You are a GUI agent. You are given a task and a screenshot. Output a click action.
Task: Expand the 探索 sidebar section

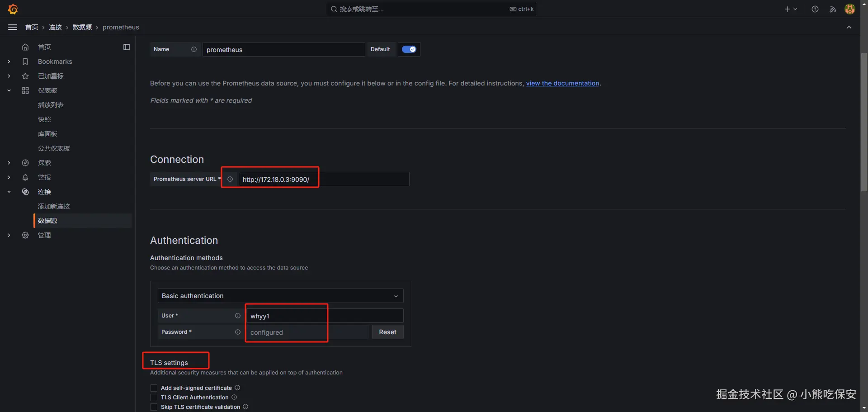[9, 163]
